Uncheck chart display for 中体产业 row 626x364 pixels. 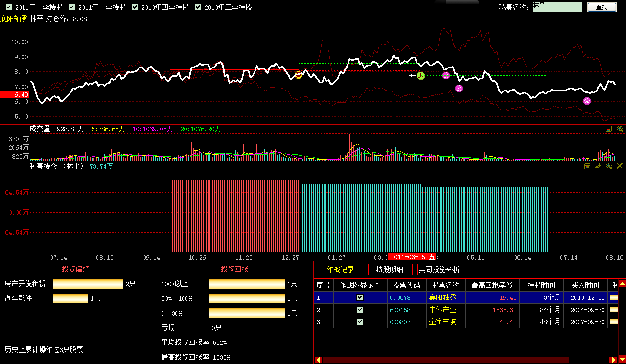tap(360, 310)
